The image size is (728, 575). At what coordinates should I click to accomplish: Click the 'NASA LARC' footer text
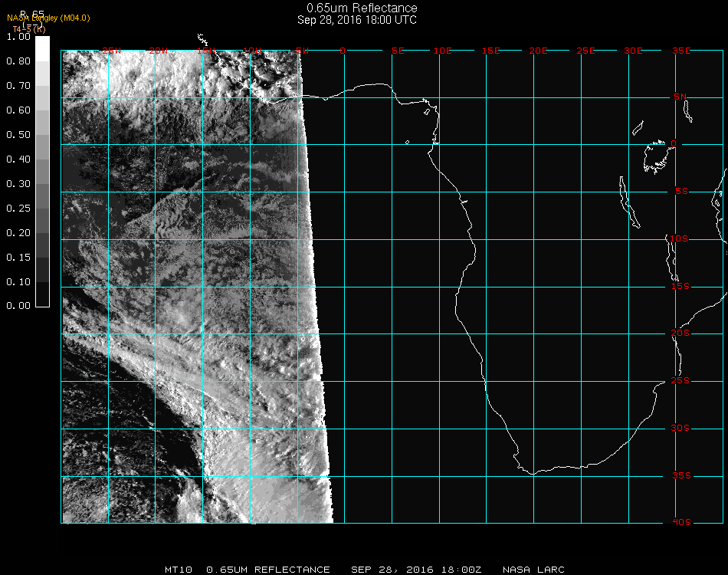533,570
